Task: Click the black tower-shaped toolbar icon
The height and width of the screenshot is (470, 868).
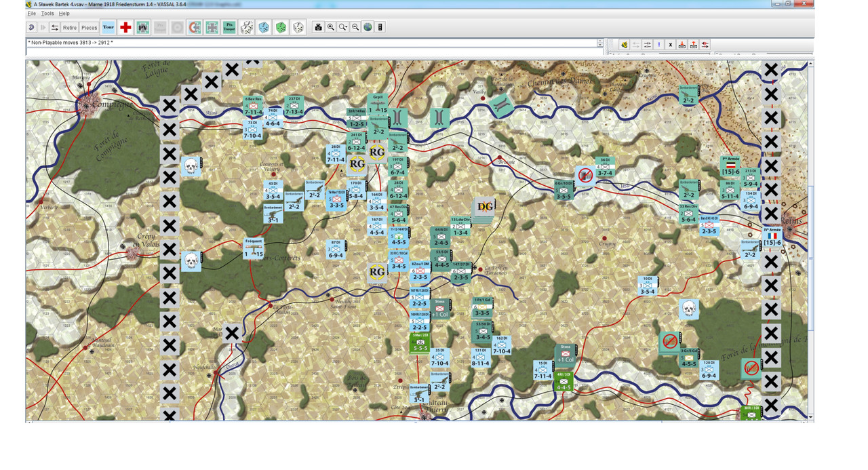Action: pos(380,27)
